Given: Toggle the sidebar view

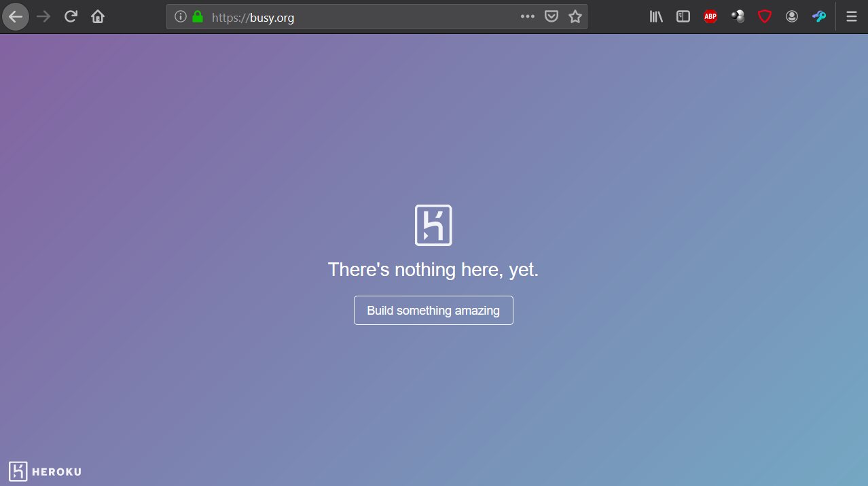Looking at the screenshot, I should coord(683,16).
